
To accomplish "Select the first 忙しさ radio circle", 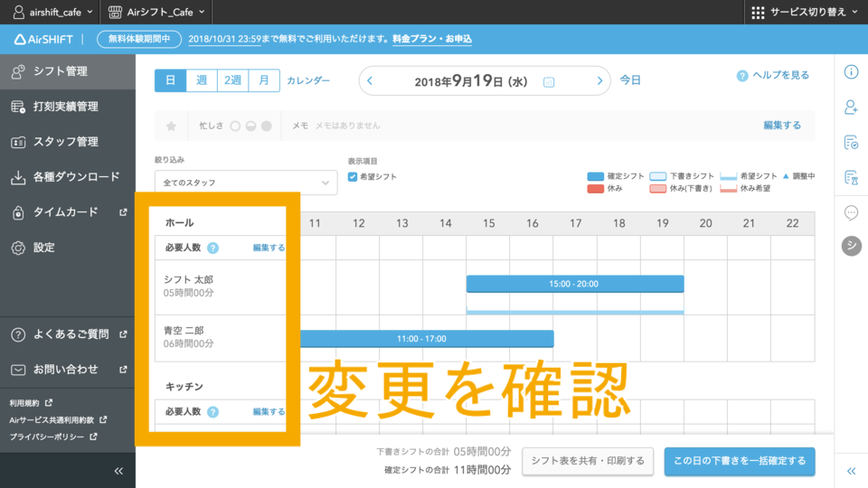I will [x=235, y=127].
